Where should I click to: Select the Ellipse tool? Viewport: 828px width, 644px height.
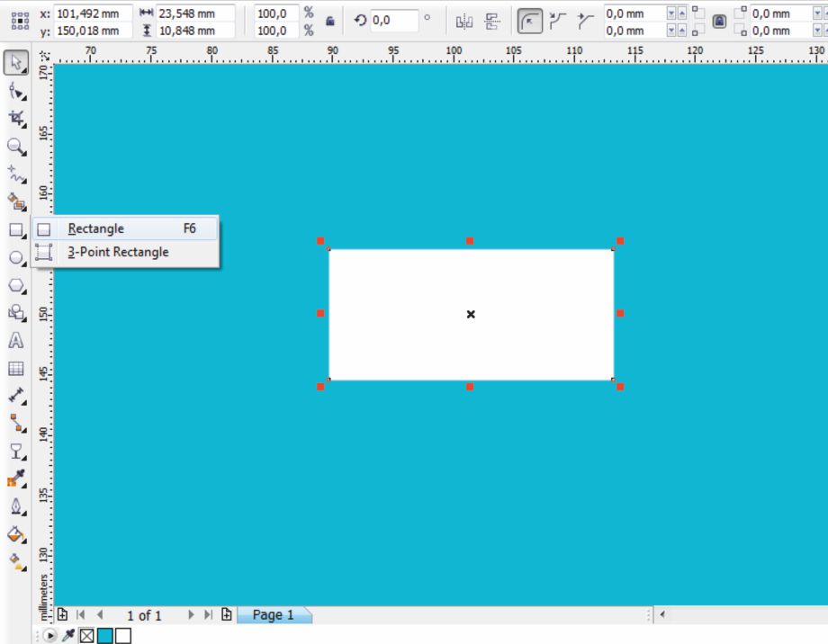[x=17, y=257]
